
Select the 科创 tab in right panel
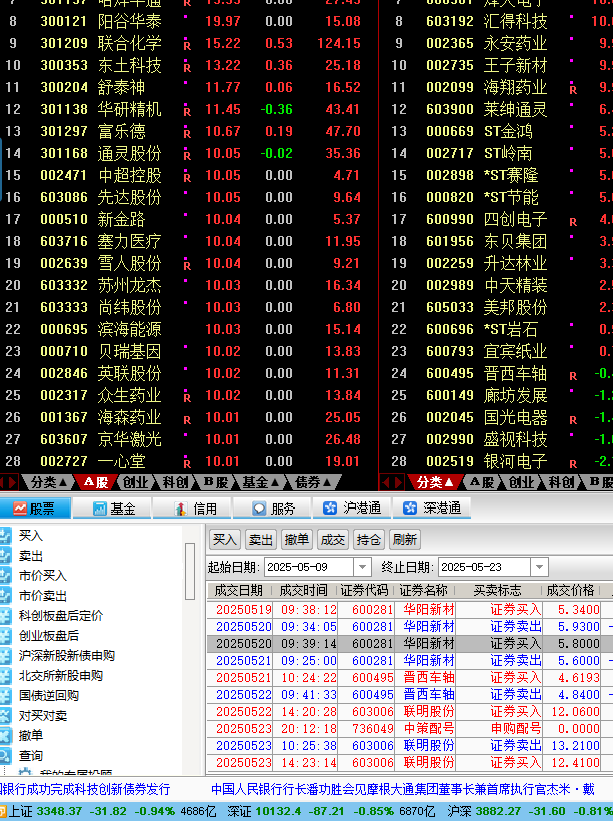coord(561,482)
